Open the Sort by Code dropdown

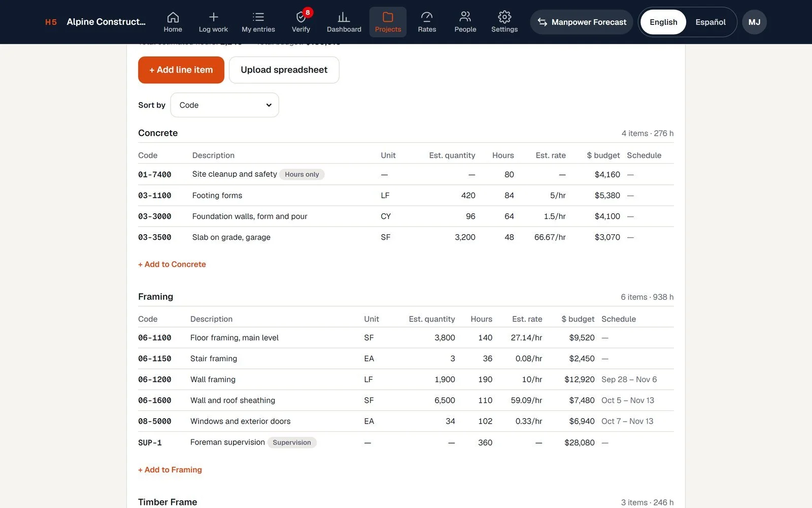pyautogui.click(x=225, y=105)
